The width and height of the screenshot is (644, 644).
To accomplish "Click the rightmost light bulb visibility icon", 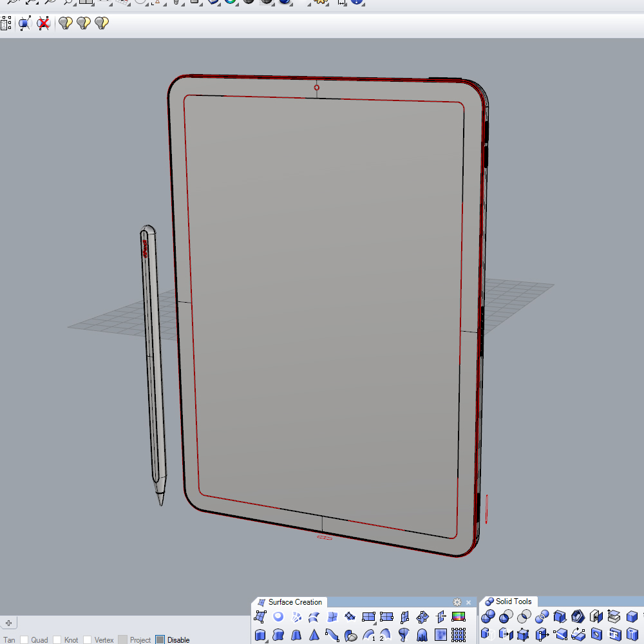I will [102, 23].
